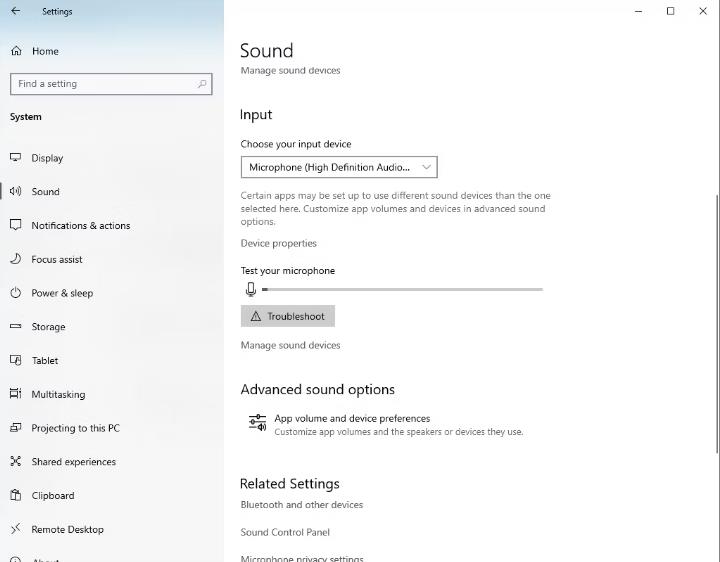The height and width of the screenshot is (562, 720).
Task: Open Shared experiences page
Action: 73,461
